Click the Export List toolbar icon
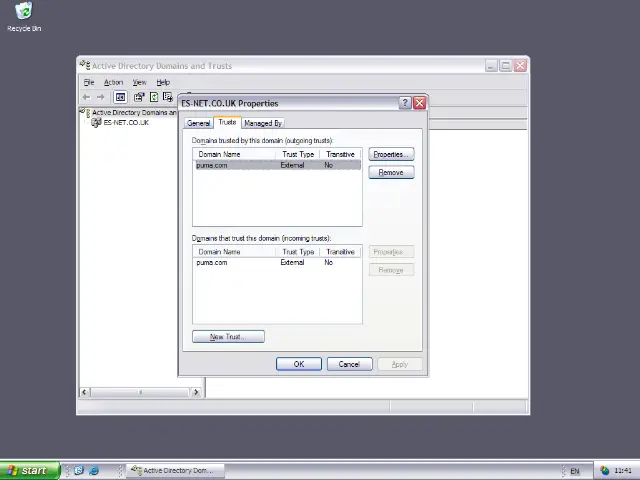The height and width of the screenshot is (480, 640). coord(168,97)
